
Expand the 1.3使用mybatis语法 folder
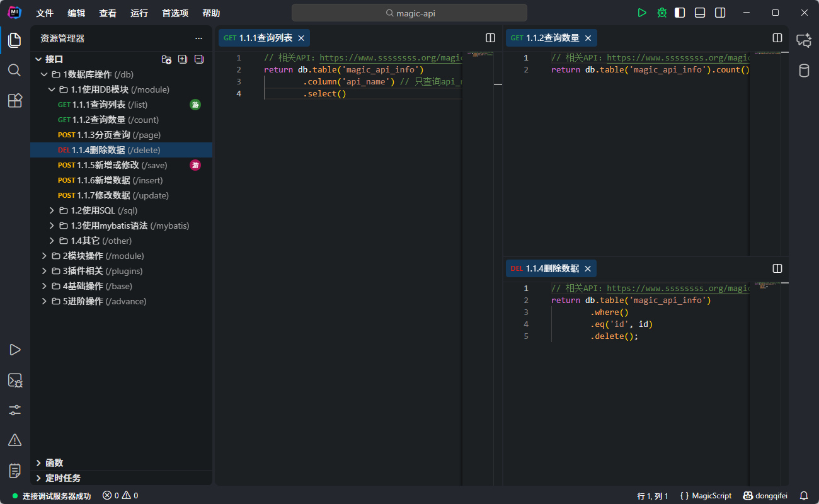coord(52,226)
